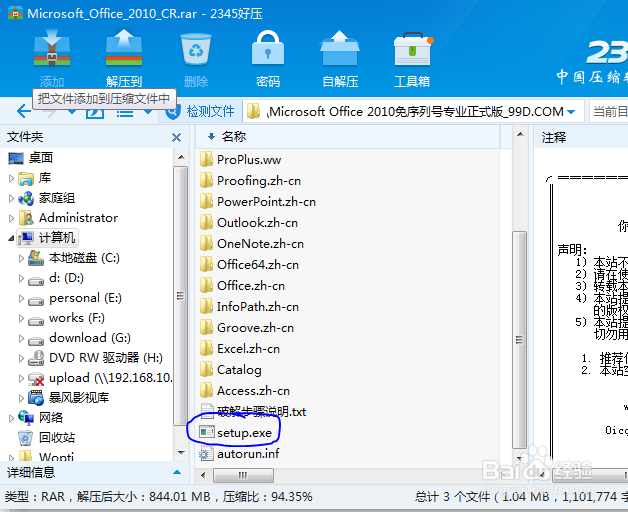Click the 解压到 (extract to) toolbar icon

124,47
